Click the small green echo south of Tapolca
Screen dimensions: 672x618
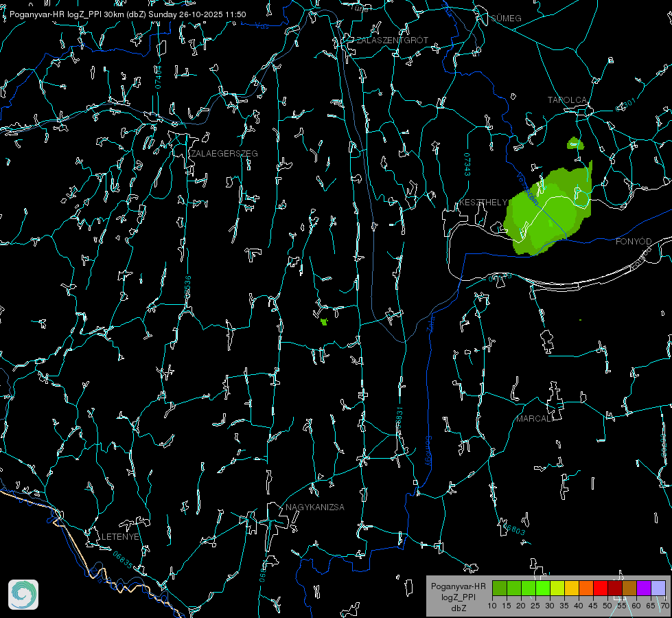point(575,144)
